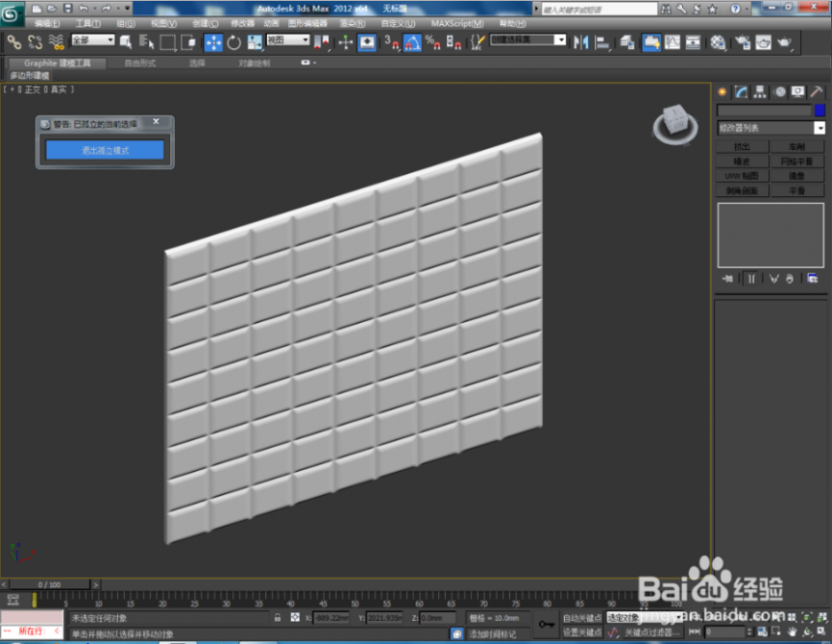Open Edit Named Selection Sets tool
This screenshot has width=832, height=644.
pyautogui.click(x=478, y=42)
